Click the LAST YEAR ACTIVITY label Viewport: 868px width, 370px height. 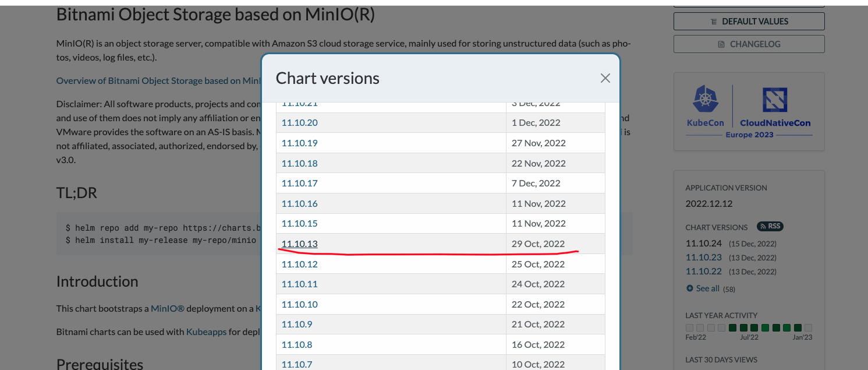pos(721,316)
